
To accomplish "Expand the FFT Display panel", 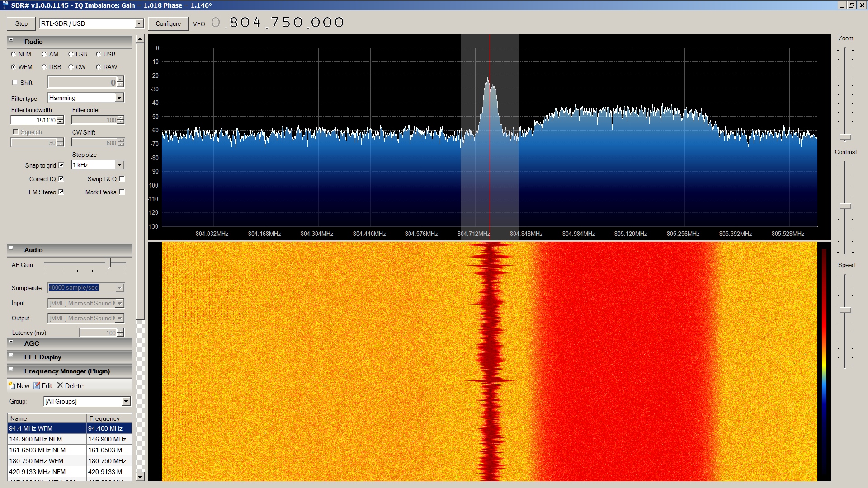I will pyautogui.click(x=11, y=355).
